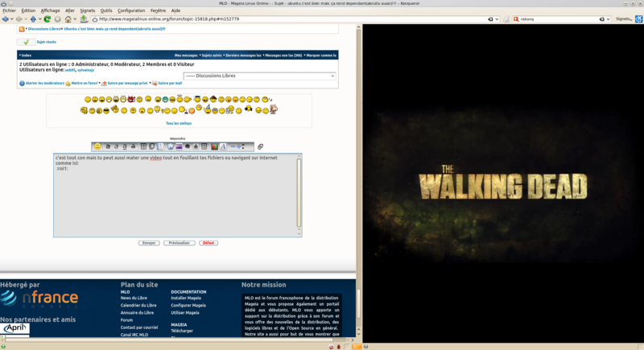Click the Mes messages link
Screen dimensions: 644x350
(186, 56)
